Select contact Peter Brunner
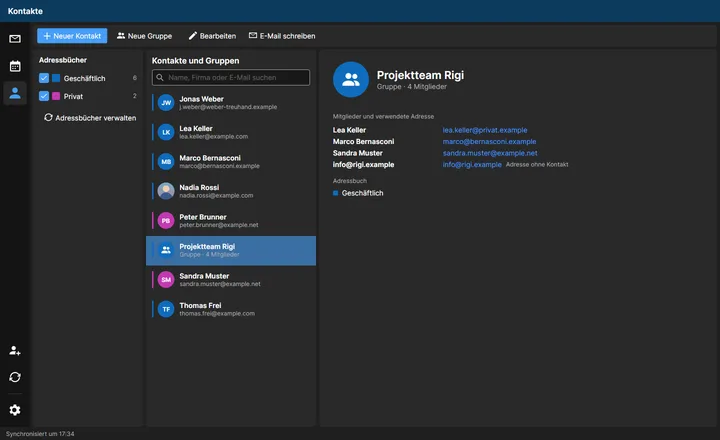Image resolution: width=720 pixels, height=440 pixels. tap(231, 221)
